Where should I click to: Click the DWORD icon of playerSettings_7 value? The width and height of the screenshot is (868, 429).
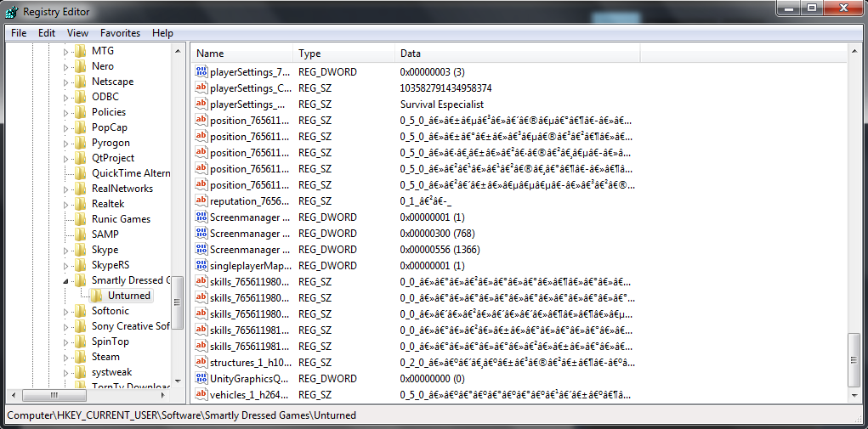[201, 72]
